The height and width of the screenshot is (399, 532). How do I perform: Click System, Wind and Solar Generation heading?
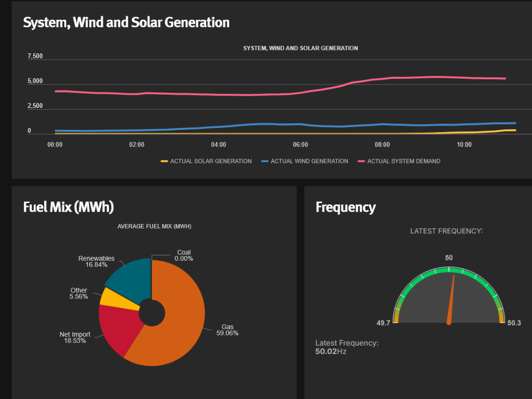click(126, 23)
